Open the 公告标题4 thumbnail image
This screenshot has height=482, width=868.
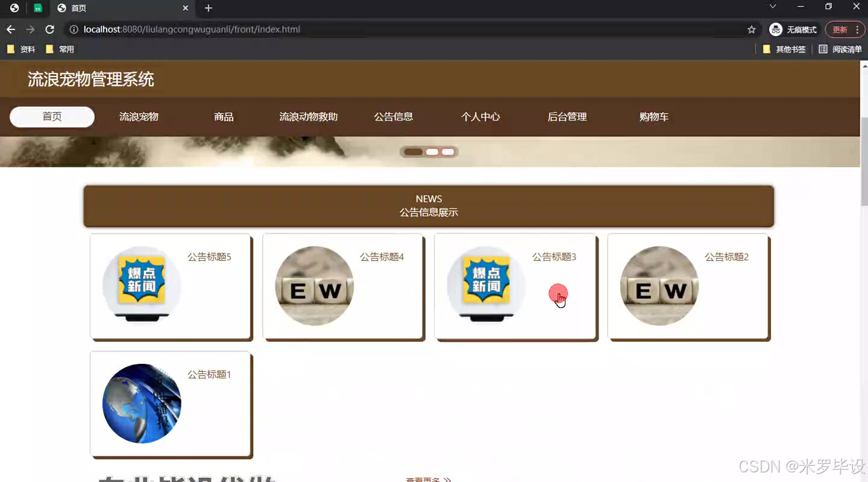[314, 286]
